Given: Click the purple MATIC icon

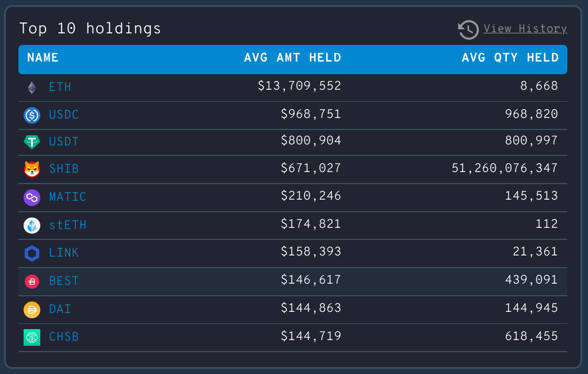Looking at the screenshot, I should [x=32, y=197].
